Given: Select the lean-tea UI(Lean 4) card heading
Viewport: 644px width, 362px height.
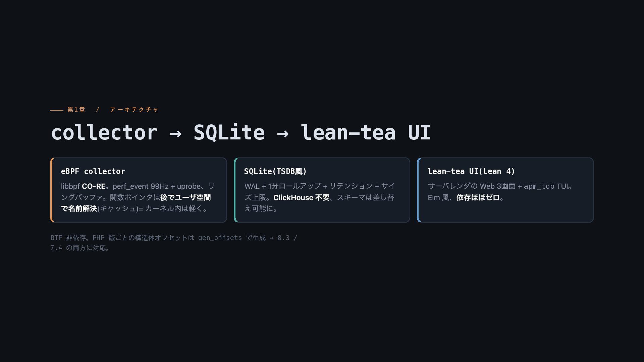Looking at the screenshot, I should [471, 171].
